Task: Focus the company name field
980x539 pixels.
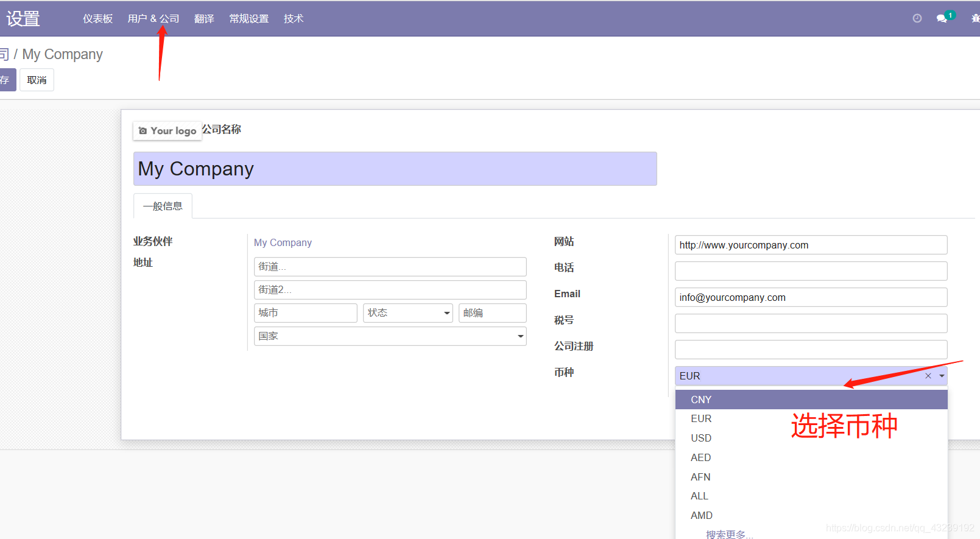Action: [x=395, y=169]
